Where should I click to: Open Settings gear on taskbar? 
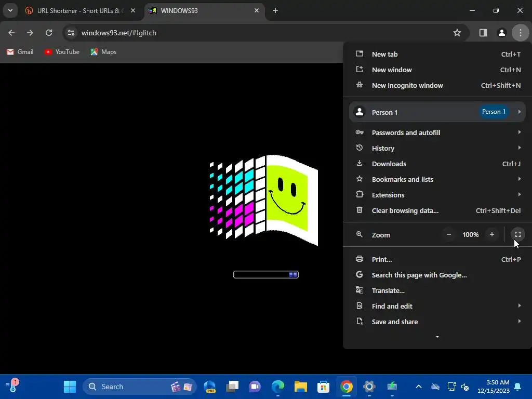(369, 387)
